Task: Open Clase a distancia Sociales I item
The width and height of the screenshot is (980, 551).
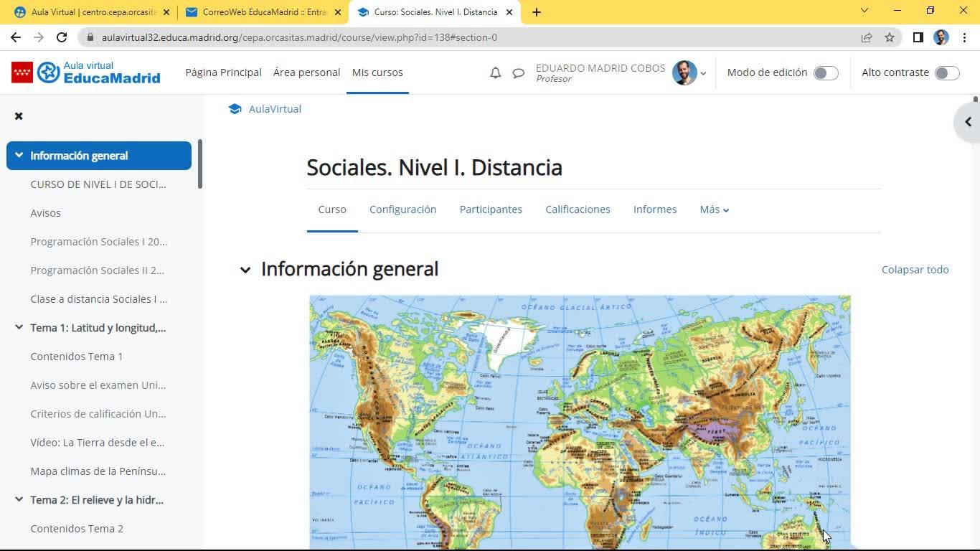Action: [x=99, y=299]
